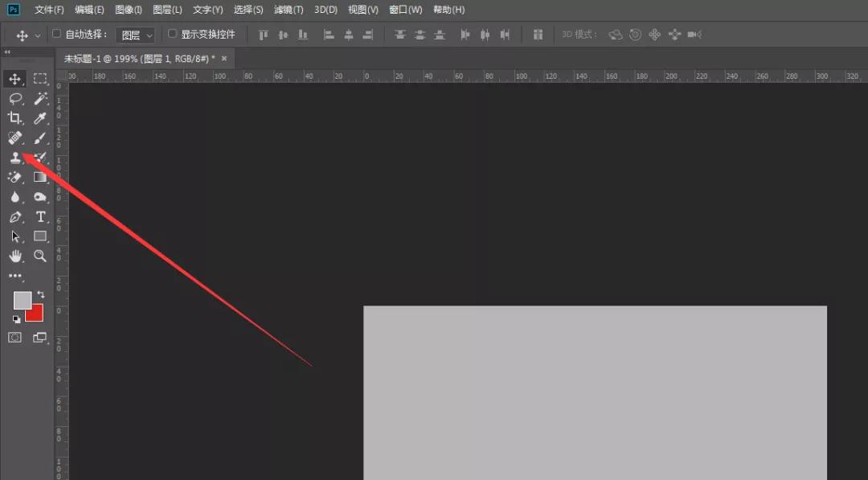Distribute top edges of layers
Viewport: 868px width, 480px height.
click(x=399, y=35)
